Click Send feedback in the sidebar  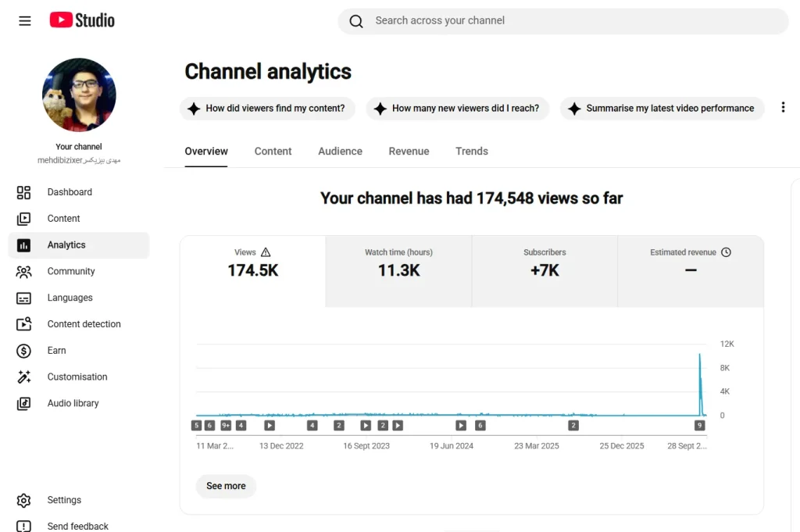click(79, 526)
